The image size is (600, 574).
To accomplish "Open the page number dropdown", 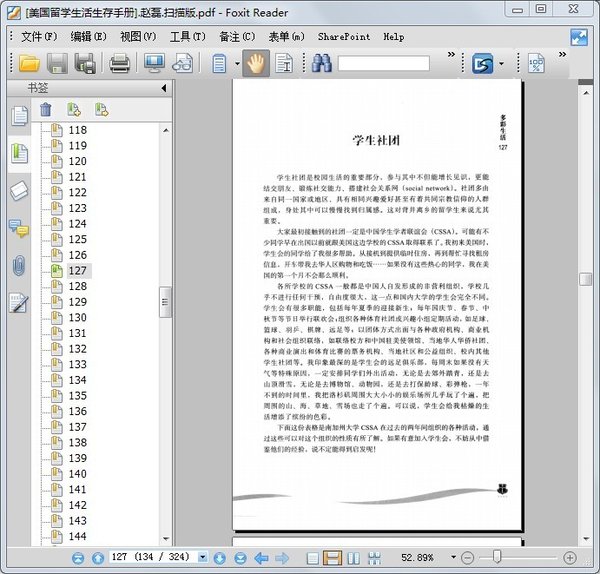I will (x=203, y=557).
